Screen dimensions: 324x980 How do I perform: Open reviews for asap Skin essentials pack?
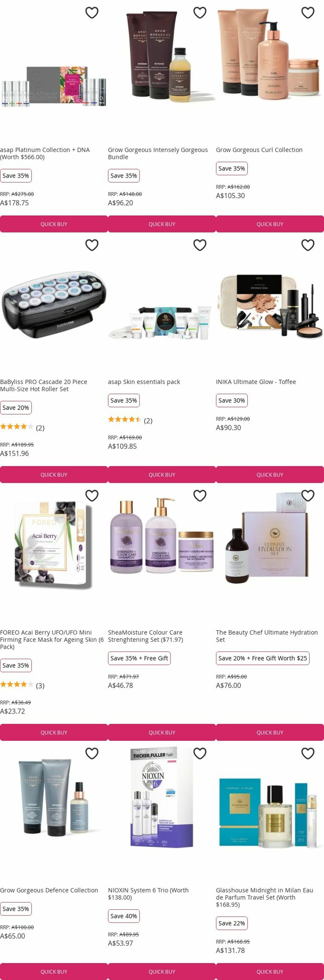pos(130,420)
